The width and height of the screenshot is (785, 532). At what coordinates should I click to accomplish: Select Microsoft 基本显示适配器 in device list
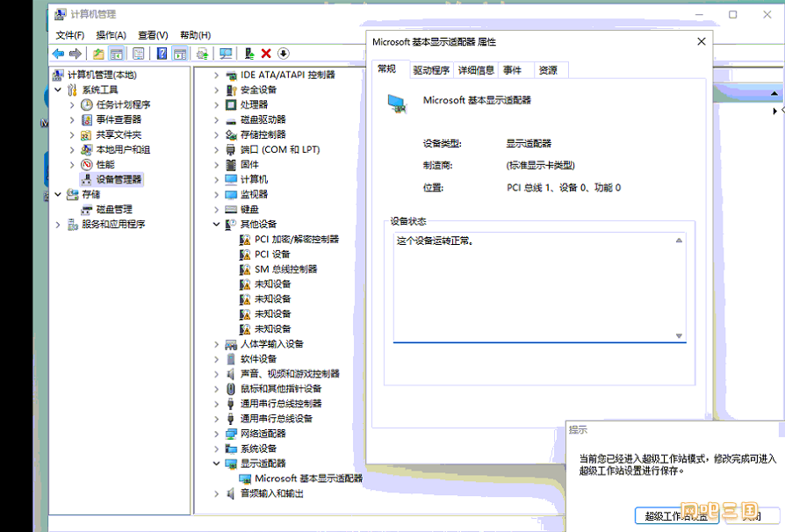(308, 478)
